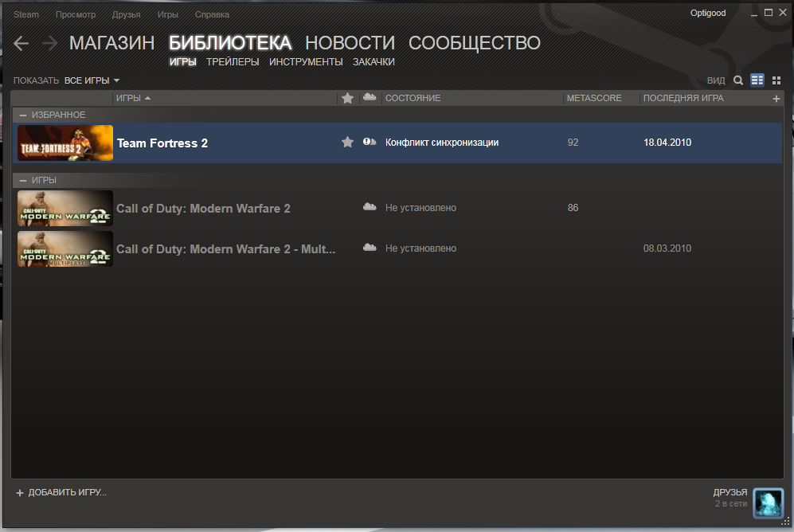Sort by ПОСЛЕДНЯЯ ИГРА column header
The height and width of the screenshot is (532, 794).
pos(683,98)
